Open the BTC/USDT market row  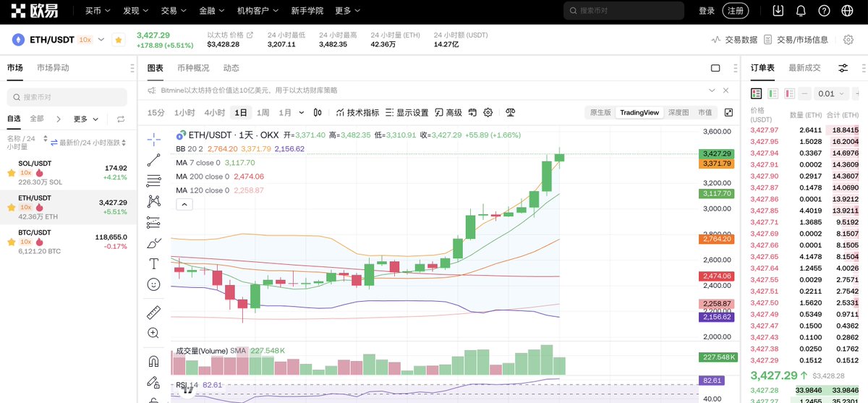pos(68,242)
